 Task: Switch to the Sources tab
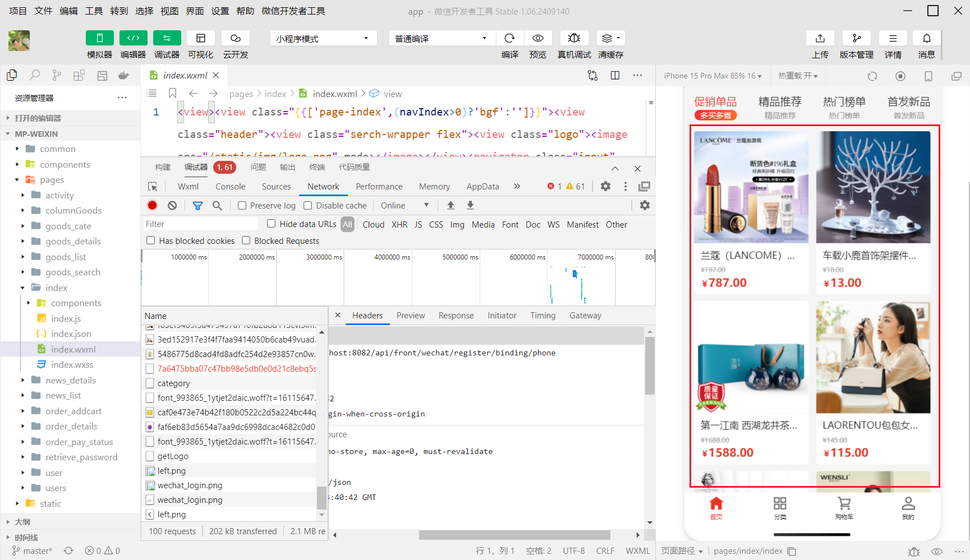click(276, 187)
